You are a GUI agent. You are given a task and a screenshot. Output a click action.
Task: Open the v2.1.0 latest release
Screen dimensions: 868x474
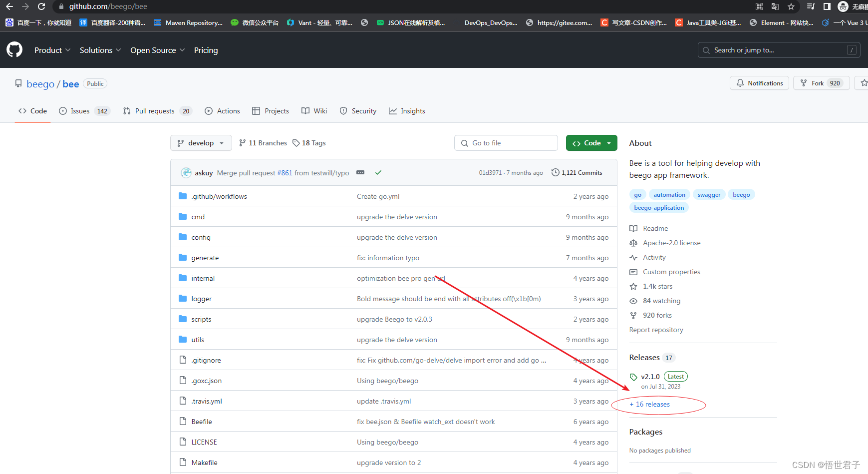[x=650, y=377]
